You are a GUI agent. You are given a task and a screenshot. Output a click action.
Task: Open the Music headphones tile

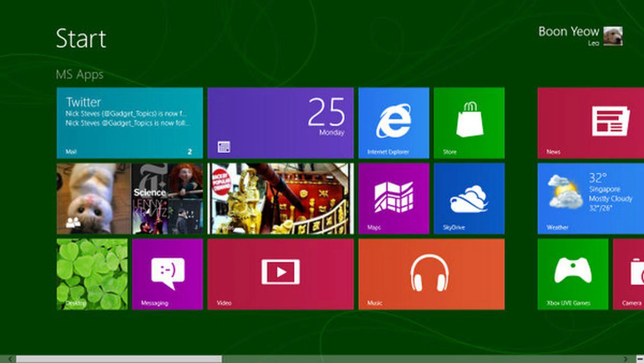(431, 274)
